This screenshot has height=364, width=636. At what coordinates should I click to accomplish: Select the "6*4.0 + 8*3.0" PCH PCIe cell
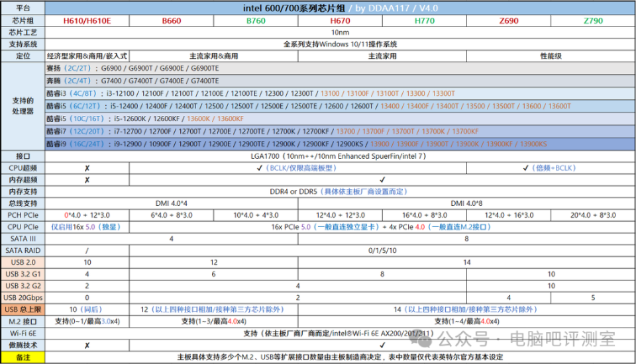tap(172, 215)
